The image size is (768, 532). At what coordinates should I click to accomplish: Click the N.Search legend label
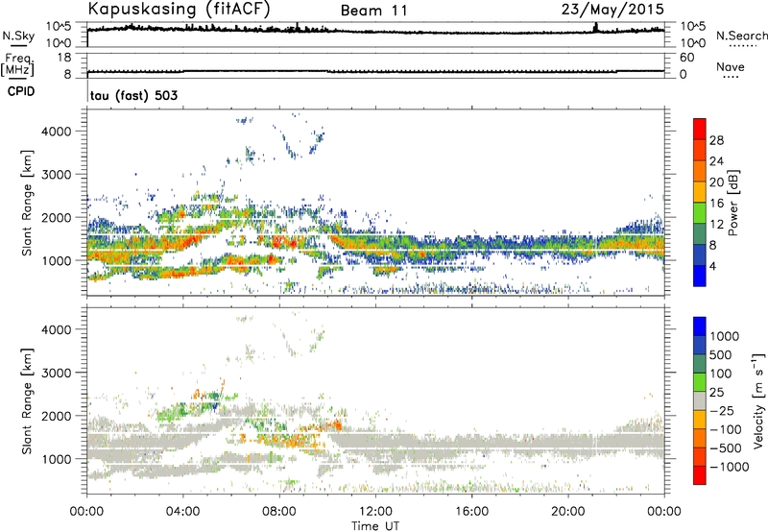(x=741, y=36)
